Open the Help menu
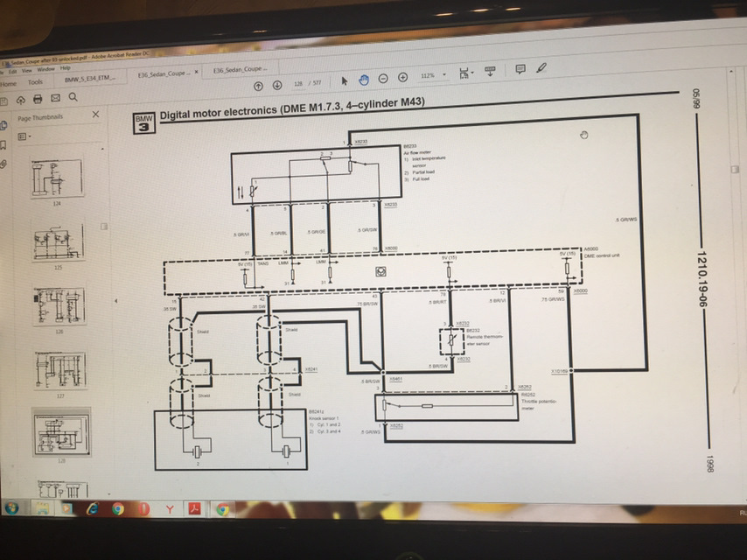Image resolution: width=747 pixels, height=560 pixels. [x=66, y=67]
